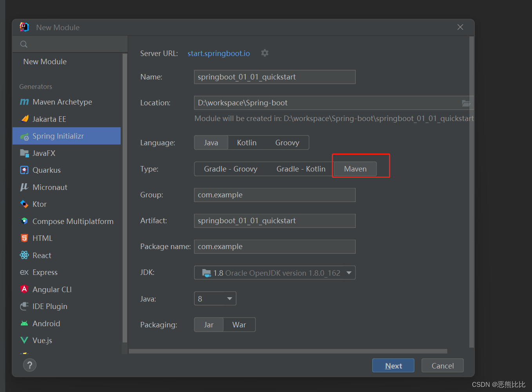This screenshot has height=392, width=532.
Task: Click the Micronaut mu icon
Action: (24, 187)
